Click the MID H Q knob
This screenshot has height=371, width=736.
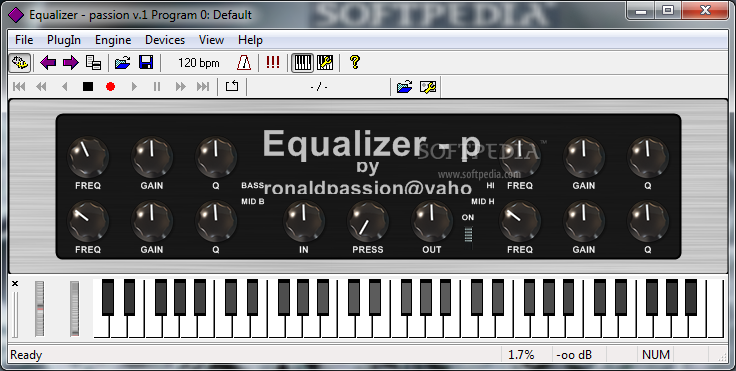[648, 221]
